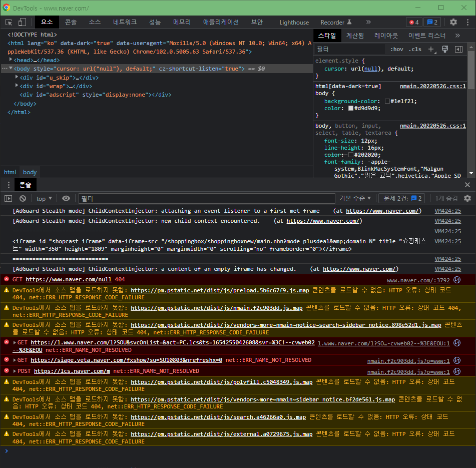
Task: Open the Recorder panel tab
Action: [x=336, y=22]
